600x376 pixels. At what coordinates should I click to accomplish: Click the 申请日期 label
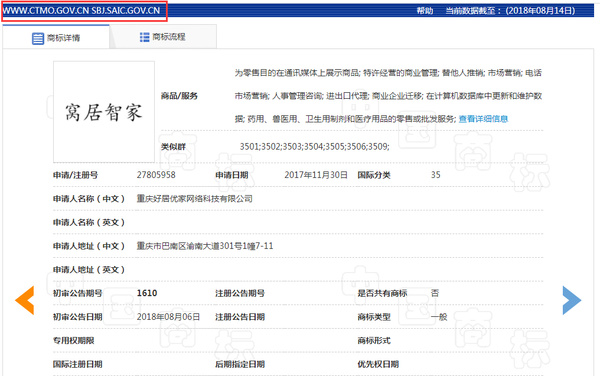pyautogui.click(x=232, y=175)
